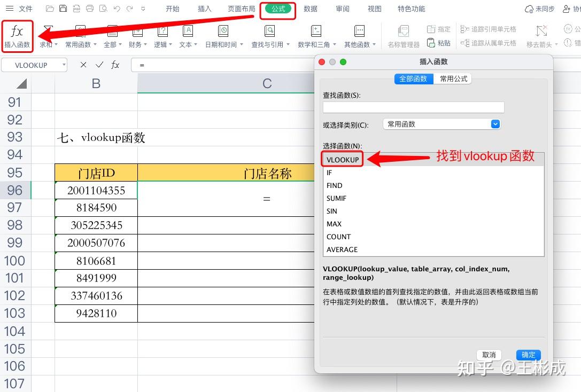Switch to the 数据 ribbon tab
Viewport: 581px width, 392px height.
pos(310,9)
